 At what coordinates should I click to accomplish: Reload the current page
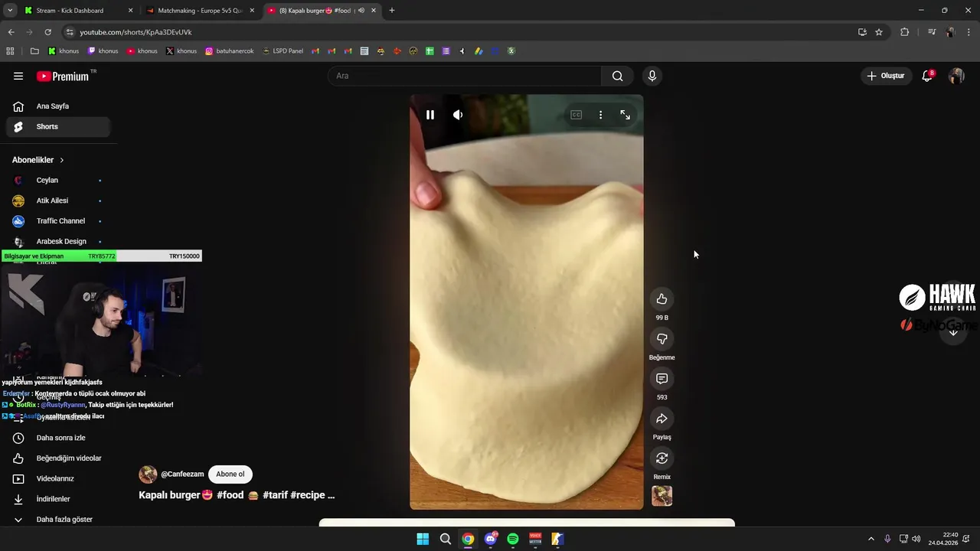(x=47, y=32)
